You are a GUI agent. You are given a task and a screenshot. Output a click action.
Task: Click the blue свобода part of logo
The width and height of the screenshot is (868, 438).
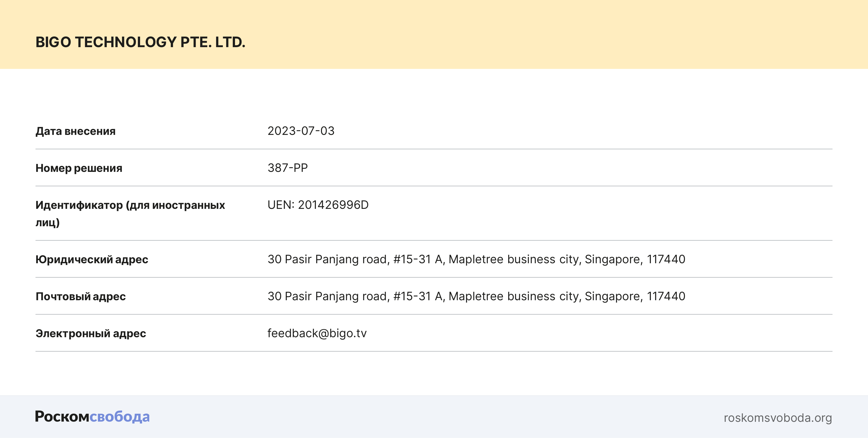[x=120, y=417]
